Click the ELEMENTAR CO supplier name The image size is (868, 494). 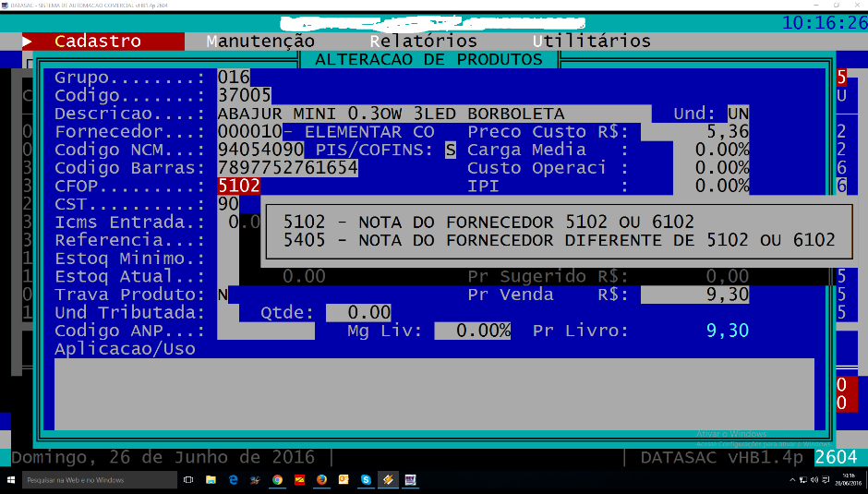(369, 132)
